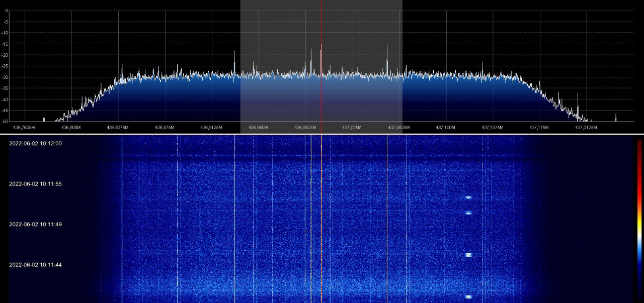Select the 436,800M frequency axis label

point(70,128)
